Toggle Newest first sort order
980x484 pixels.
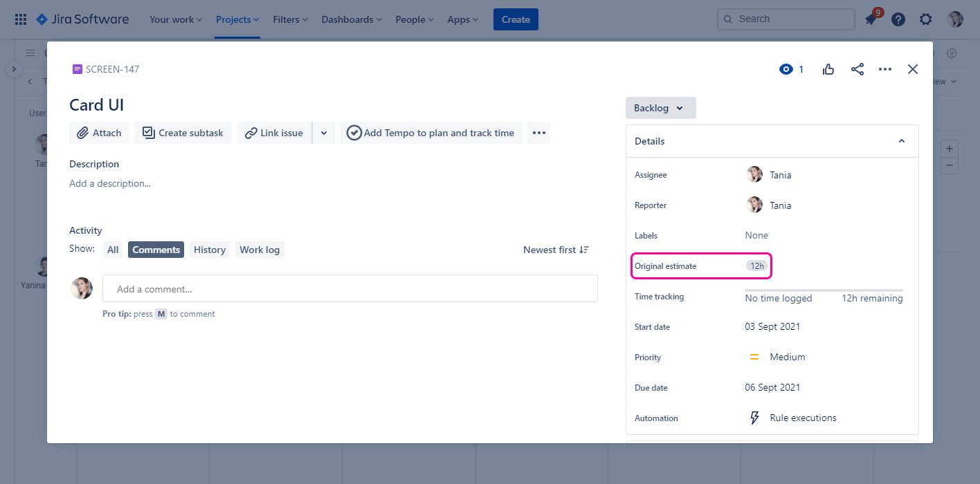556,250
